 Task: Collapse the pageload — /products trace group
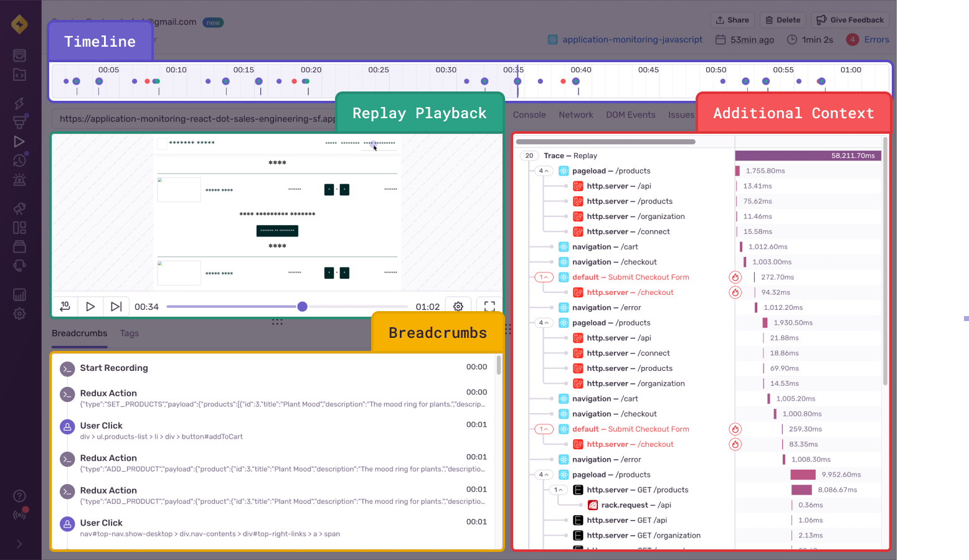coord(543,170)
